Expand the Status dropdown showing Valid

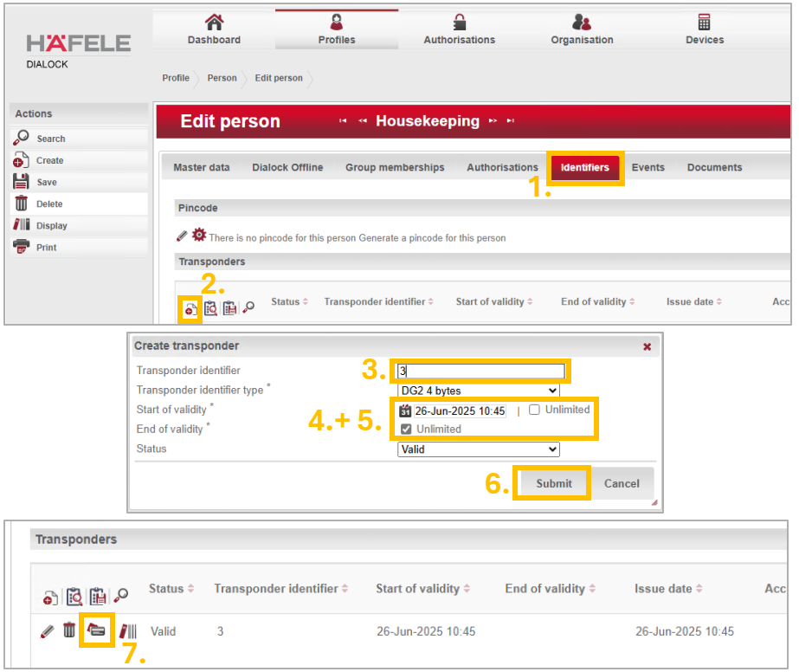tap(479, 449)
